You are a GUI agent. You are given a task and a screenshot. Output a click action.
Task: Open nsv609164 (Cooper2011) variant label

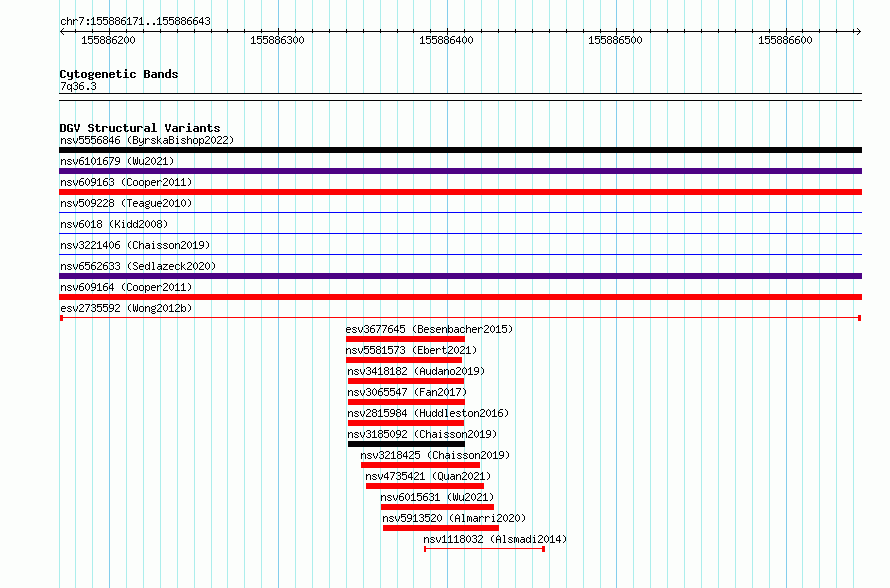pos(126,287)
